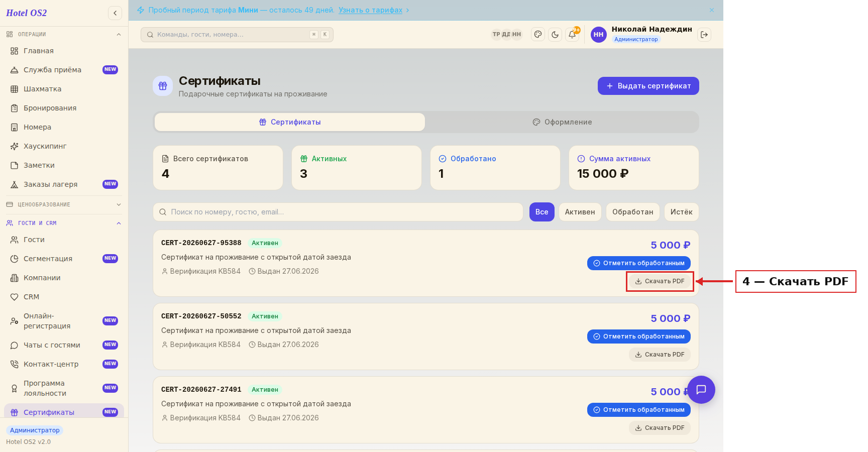Download PDF for CERT-20260627-95388
Screen dimensions: 868x452
click(660, 281)
